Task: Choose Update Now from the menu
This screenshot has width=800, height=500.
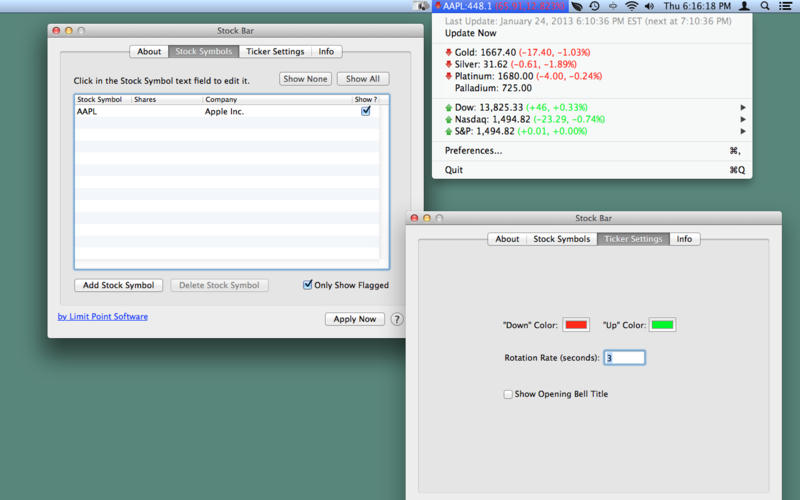Action: 473,33
